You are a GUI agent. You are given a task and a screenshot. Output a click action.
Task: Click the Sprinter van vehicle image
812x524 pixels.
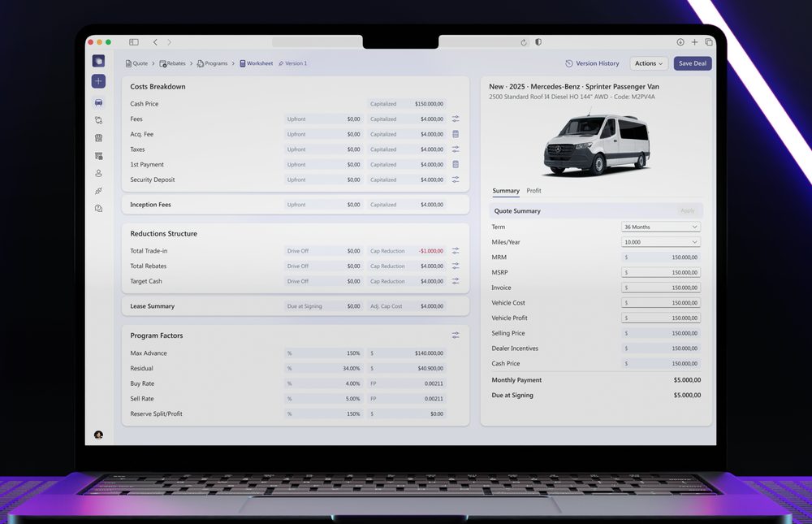click(596, 142)
